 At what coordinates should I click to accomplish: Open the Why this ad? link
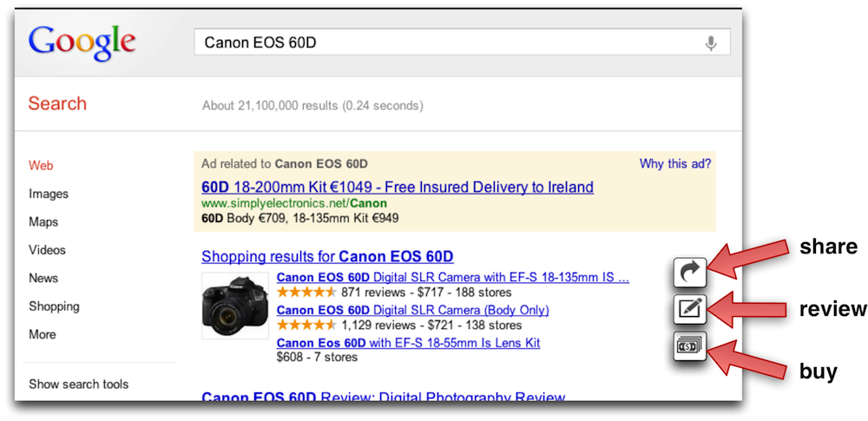[x=675, y=164]
